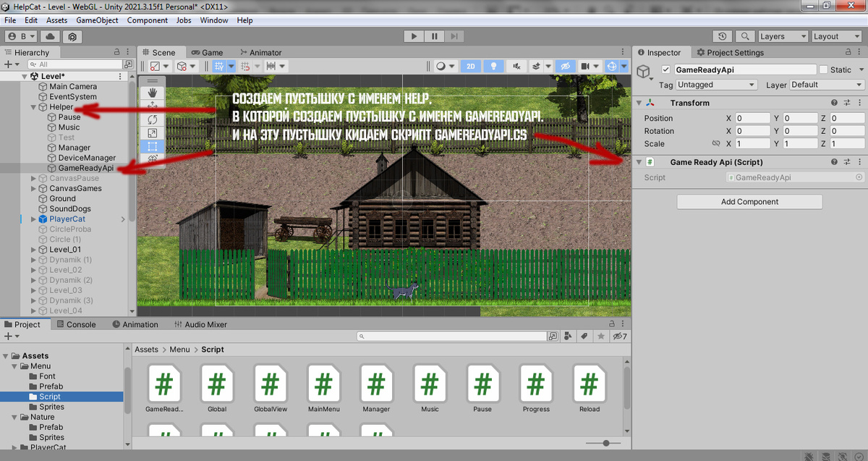
Task: Toggle grid snapping in Scene toolbar
Action: 220,66
